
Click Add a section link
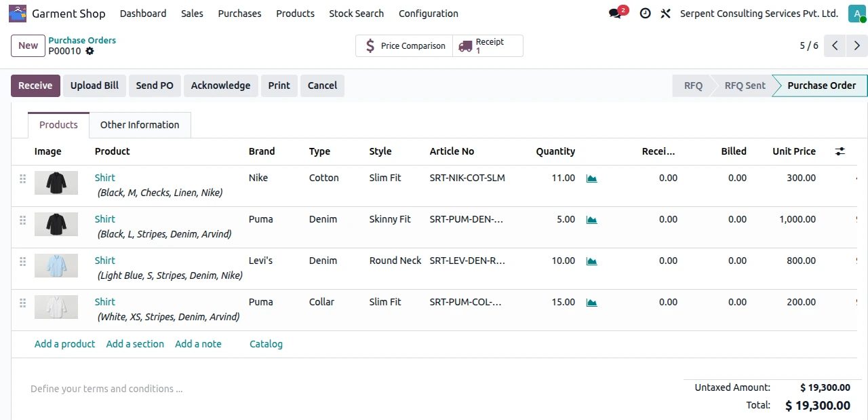coord(135,344)
